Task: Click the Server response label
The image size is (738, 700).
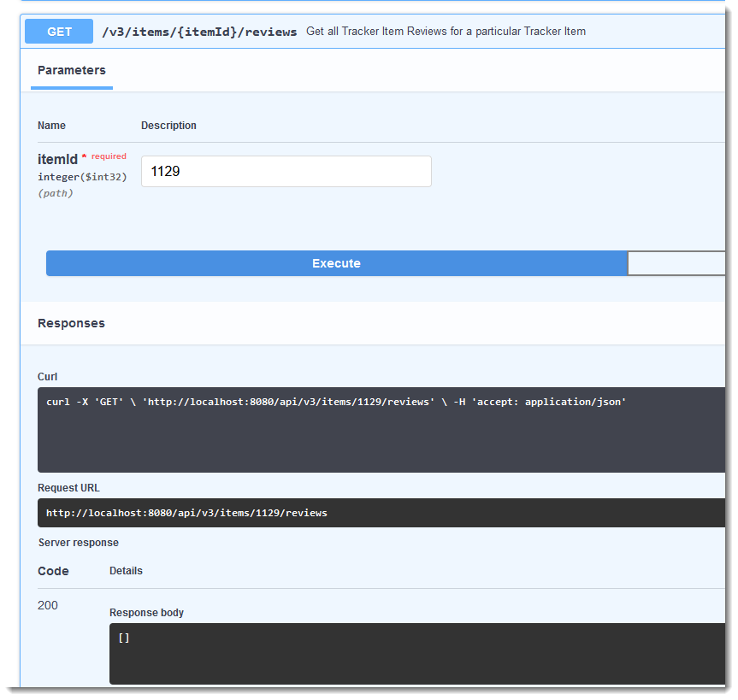Action: point(76,542)
